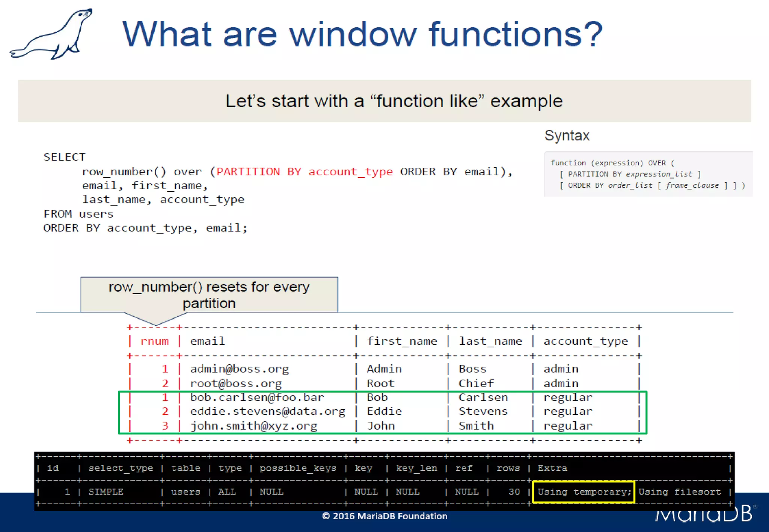Click the yellow-highlighted "Using temporary;" text

(x=584, y=492)
